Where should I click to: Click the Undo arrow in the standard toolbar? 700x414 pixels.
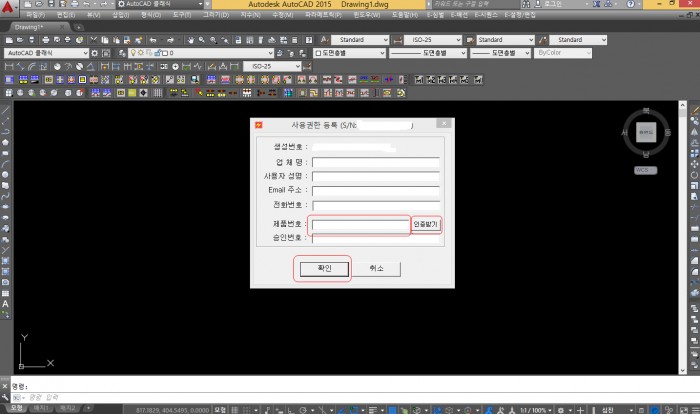click(153, 40)
